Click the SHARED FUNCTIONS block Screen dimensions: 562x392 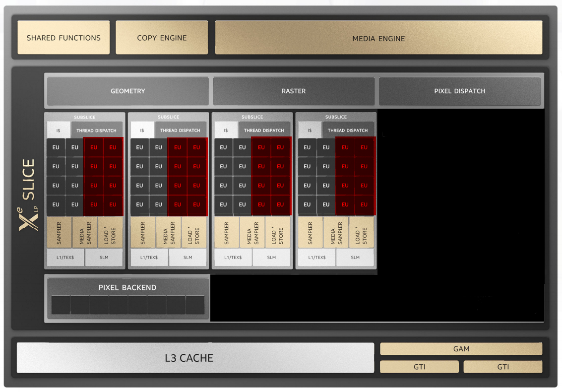[63, 38]
